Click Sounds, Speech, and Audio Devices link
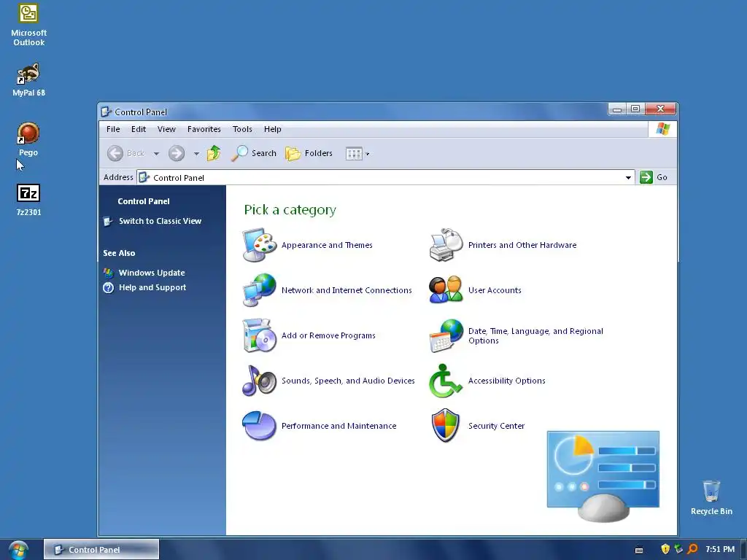The width and height of the screenshot is (747, 560). point(348,381)
